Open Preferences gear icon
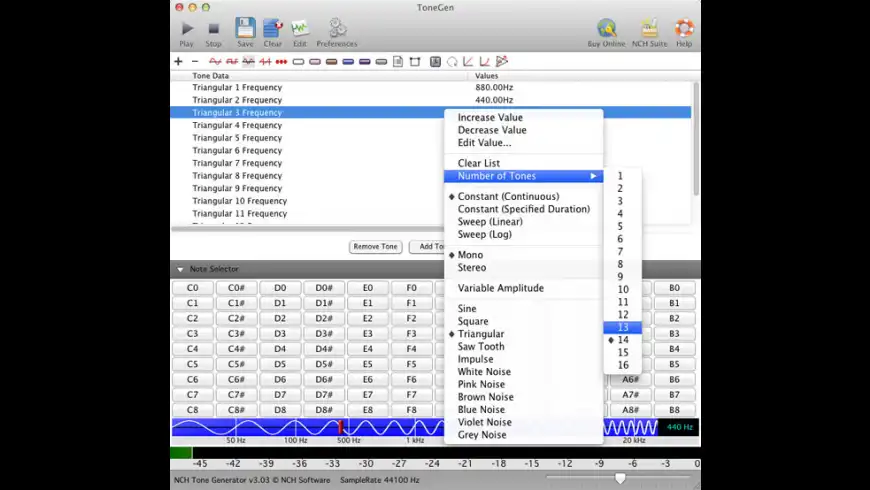 point(337,29)
